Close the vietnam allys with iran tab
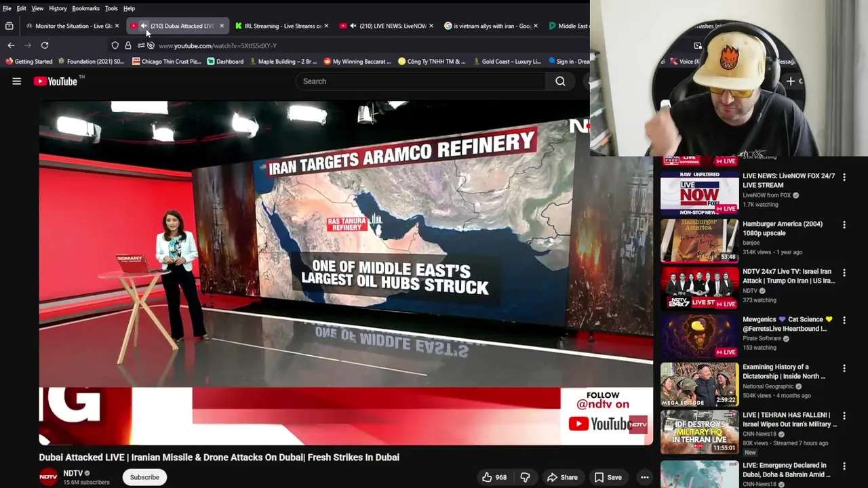The height and width of the screenshot is (488, 868). click(536, 26)
